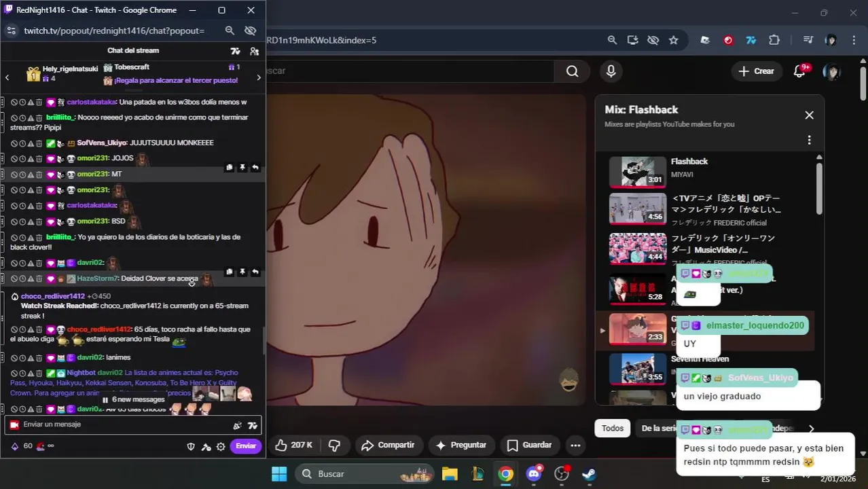Show more filter chips with right chevron
The image size is (868, 489).
(811, 429)
